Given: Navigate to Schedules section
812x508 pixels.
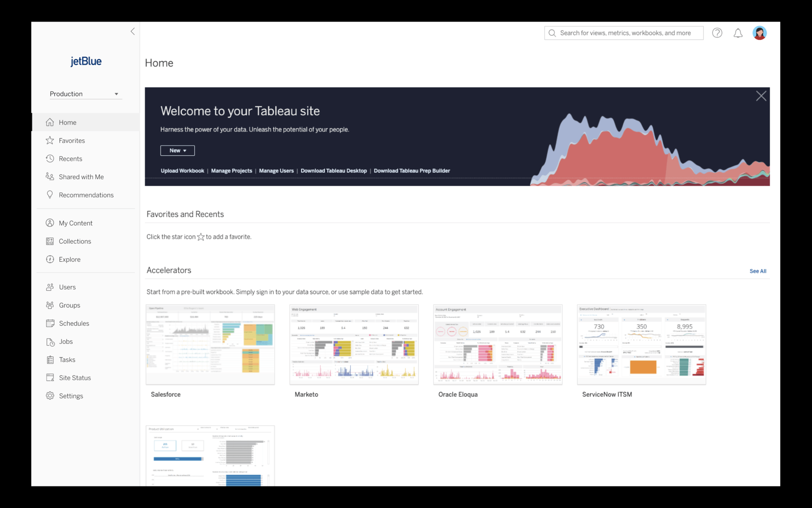Looking at the screenshot, I should [74, 323].
